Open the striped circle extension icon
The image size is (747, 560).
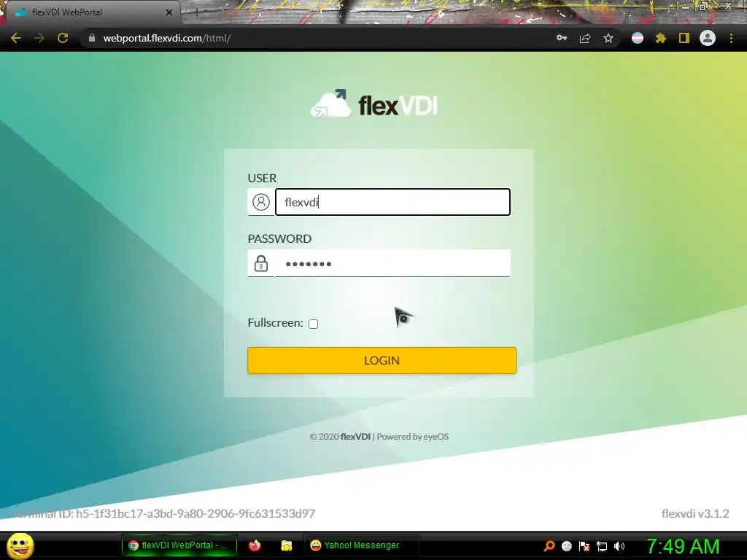[x=638, y=38]
